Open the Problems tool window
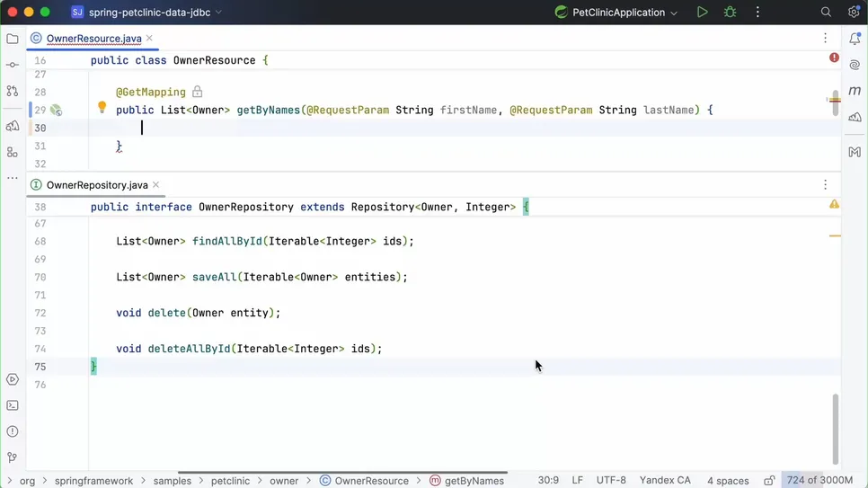 coord(13,431)
